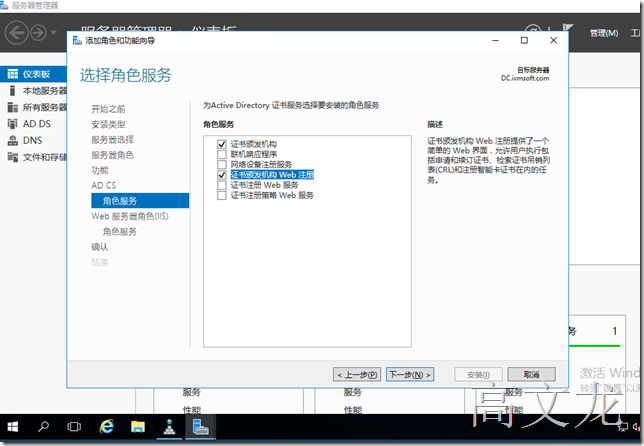
Task: Open the 开始之前 wizard step
Action: (x=108, y=109)
